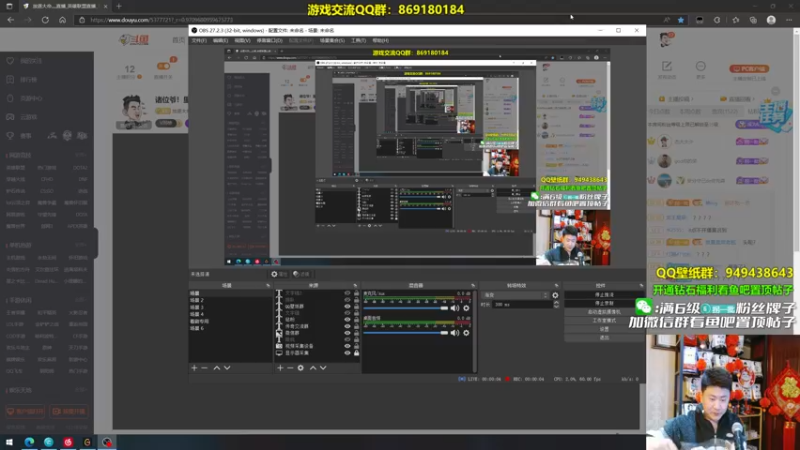The width and height of the screenshot is (800, 450).
Task: Move the selected scene up
Action: 217,368
